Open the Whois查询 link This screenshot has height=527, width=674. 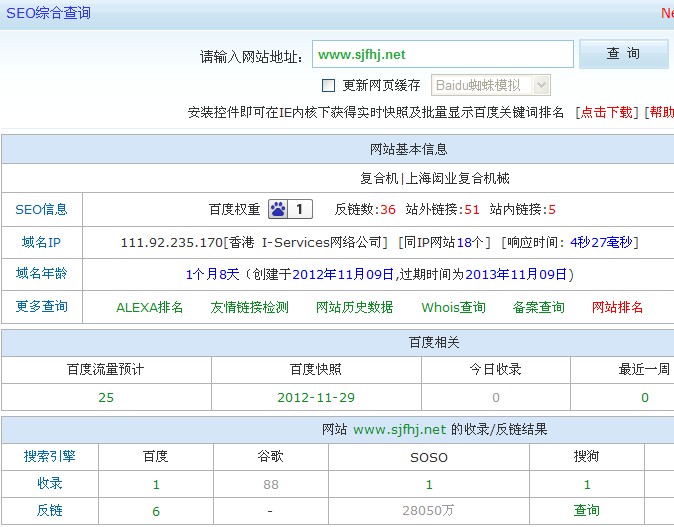(453, 307)
